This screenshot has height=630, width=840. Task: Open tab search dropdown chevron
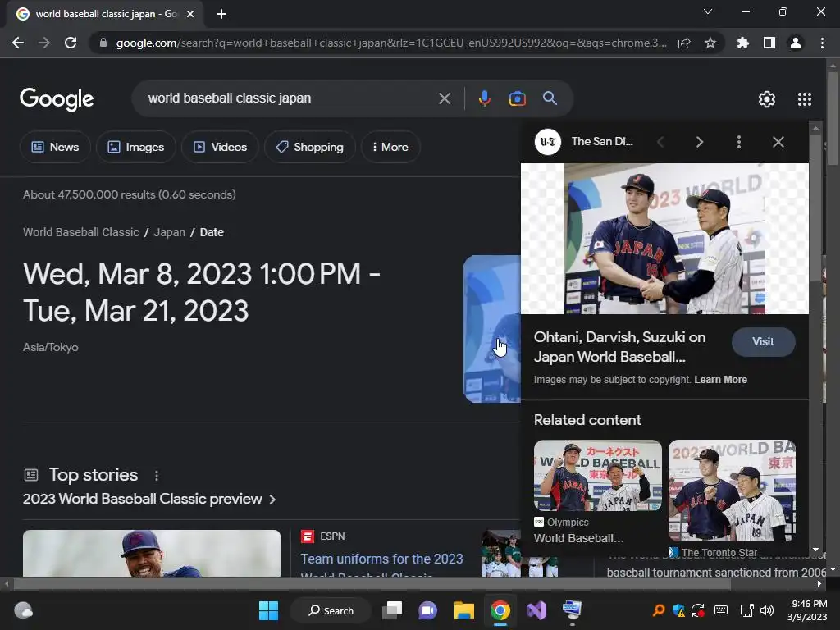pos(708,11)
